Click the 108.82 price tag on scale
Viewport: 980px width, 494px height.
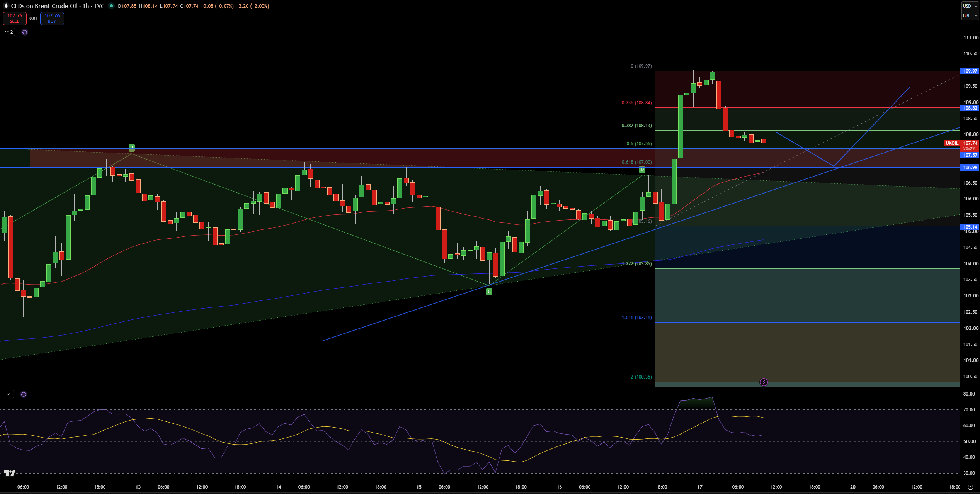pos(970,108)
